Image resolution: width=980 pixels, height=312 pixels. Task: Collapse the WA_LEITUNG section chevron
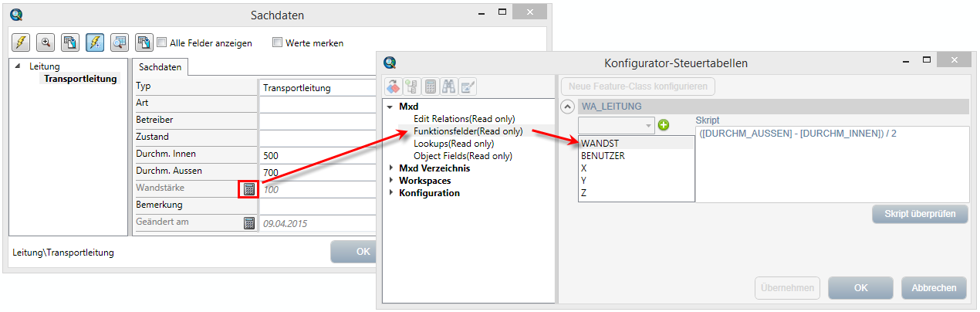pos(567,107)
